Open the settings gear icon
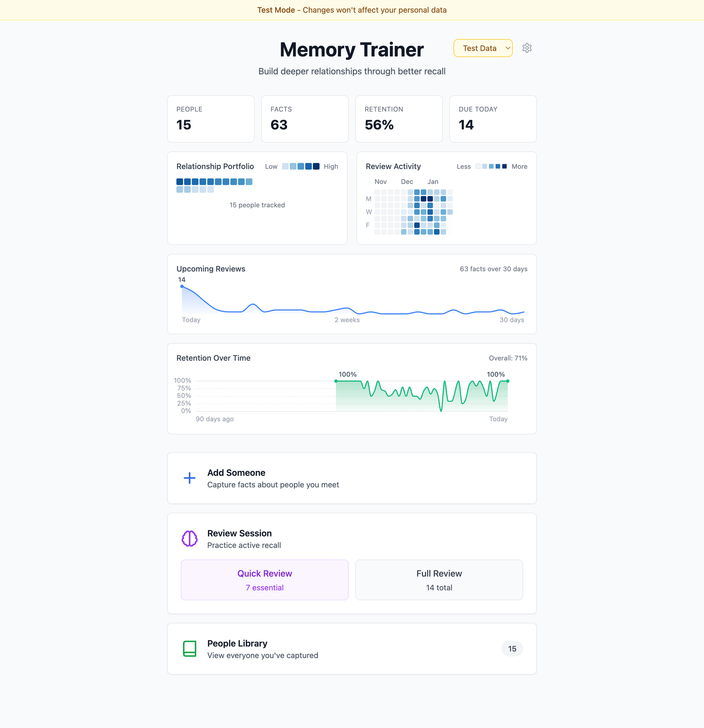The width and height of the screenshot is (704, 728). (527, 48)
